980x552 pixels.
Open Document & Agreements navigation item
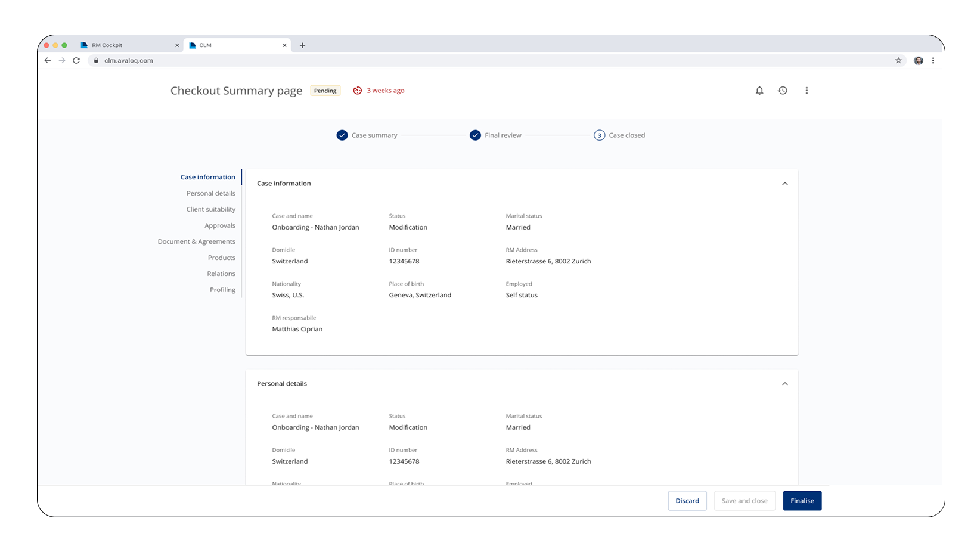click(197, 241)
